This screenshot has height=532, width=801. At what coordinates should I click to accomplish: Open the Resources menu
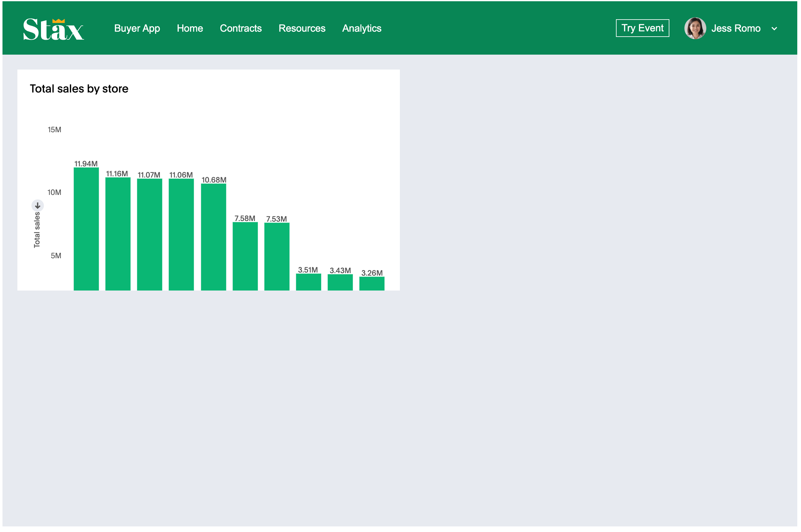pos(301,28)
